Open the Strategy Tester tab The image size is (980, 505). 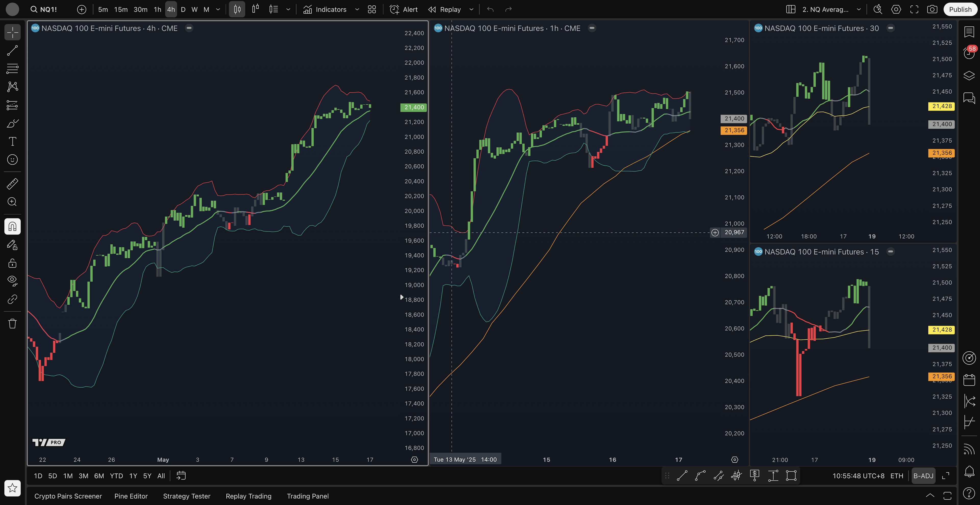[186, 496]
